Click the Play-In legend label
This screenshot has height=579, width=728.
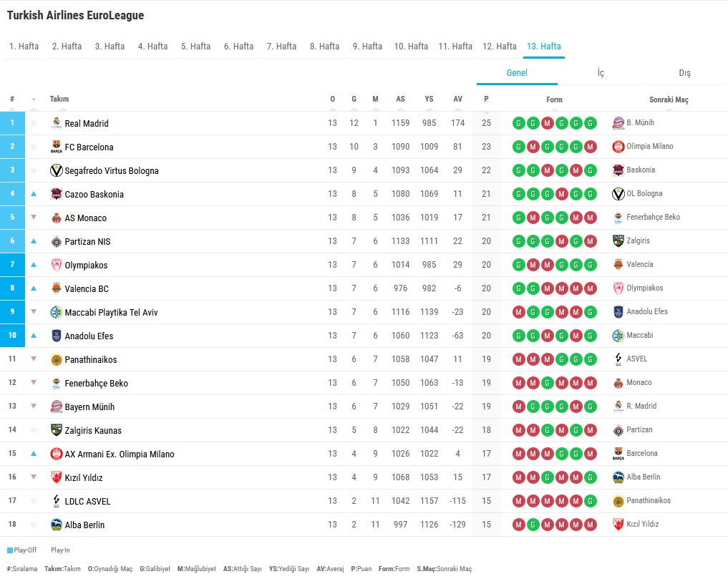tap(60, 550)
